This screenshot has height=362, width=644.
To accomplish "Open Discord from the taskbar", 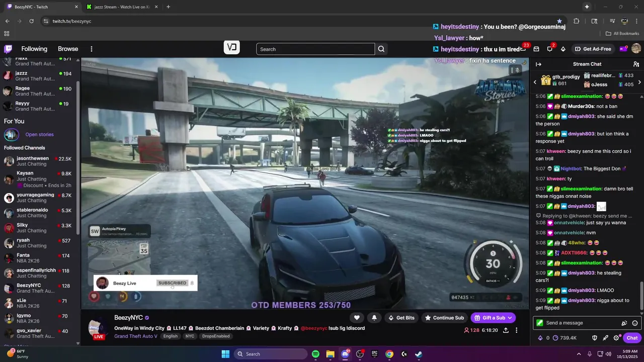I will [345, 354].
